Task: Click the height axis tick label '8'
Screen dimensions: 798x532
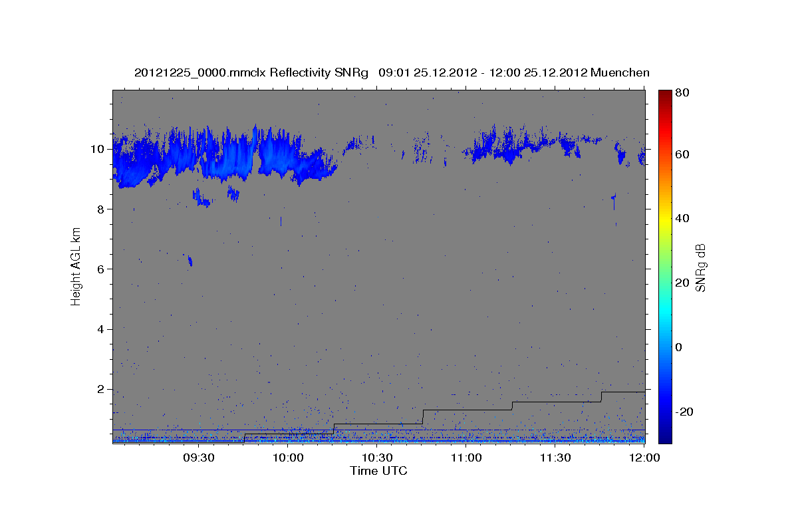Action: click(x=101, y=209)
